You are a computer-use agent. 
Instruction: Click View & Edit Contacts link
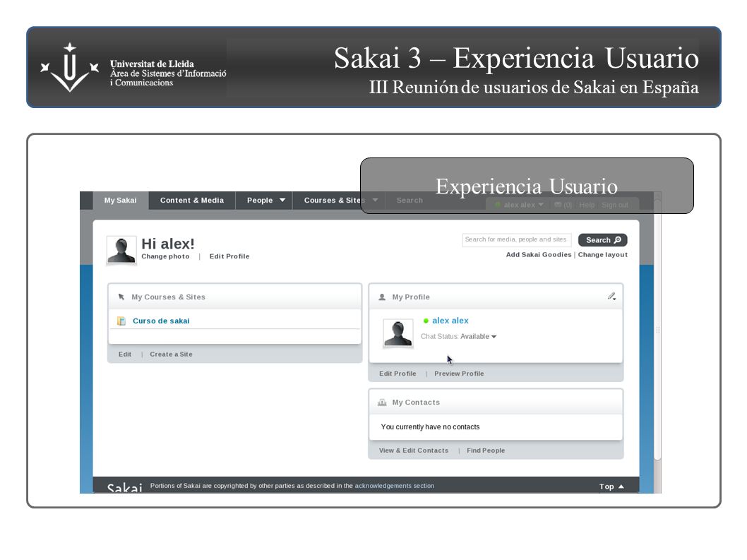pyautogui.click(x=414, y=451)
